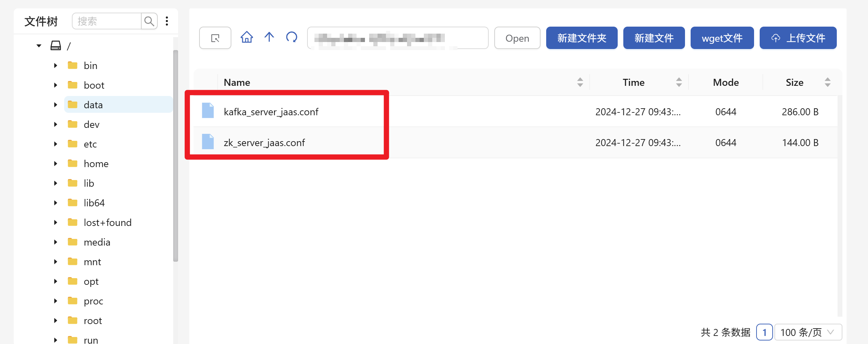Expand the bin folder node

[x=55, y=66]
